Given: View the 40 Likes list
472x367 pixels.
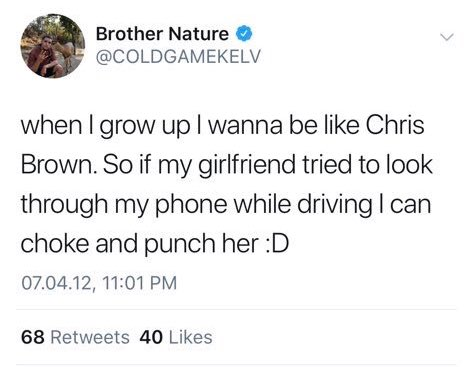Looking at the screenshot, I should click(x=176, y=337).
